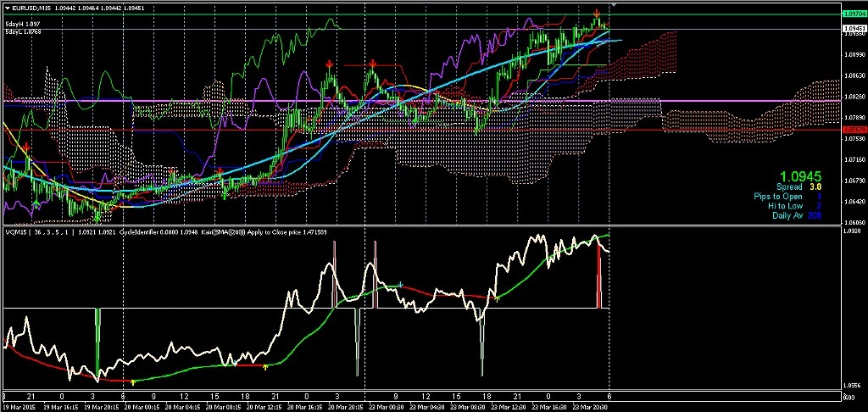Click the 19 Mar 2015 date label

pos(20,406)
